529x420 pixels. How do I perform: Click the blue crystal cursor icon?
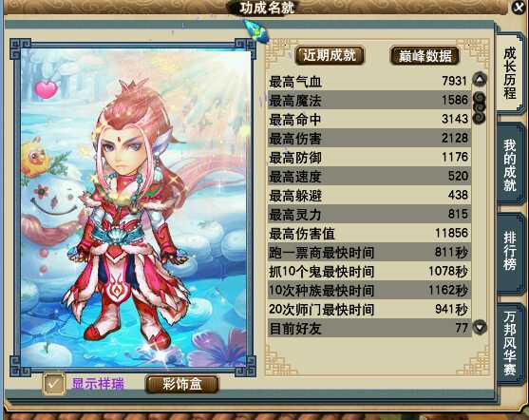(x=257, y=30)
